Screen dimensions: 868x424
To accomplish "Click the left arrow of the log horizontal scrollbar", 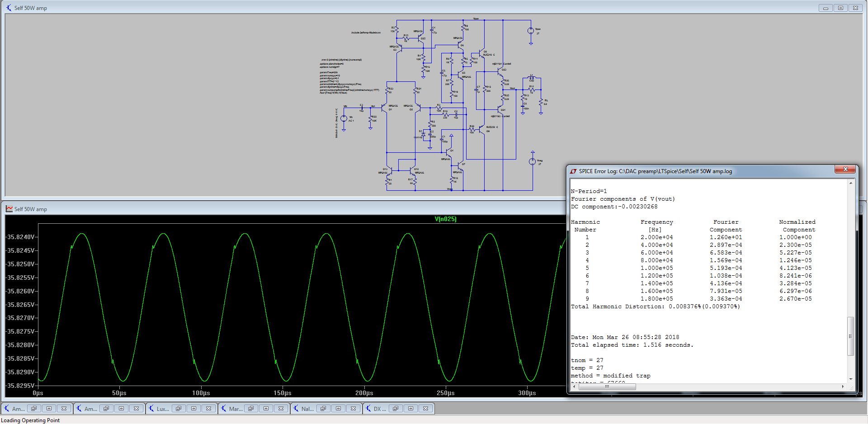I will [574, 386].
